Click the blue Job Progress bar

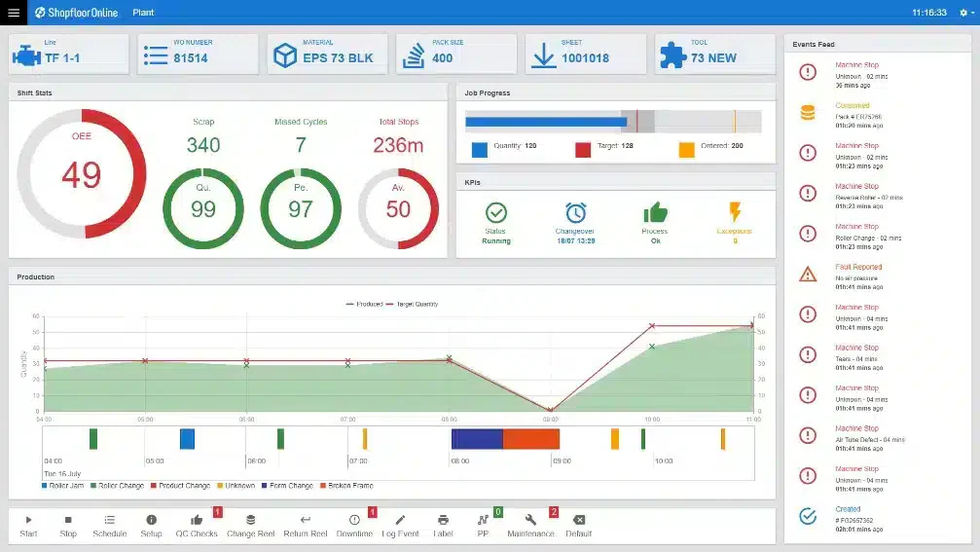coord(546,122)
